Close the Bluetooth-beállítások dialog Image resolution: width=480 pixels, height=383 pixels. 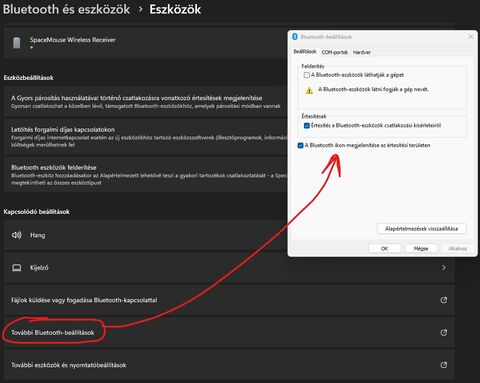click(471, 37)
